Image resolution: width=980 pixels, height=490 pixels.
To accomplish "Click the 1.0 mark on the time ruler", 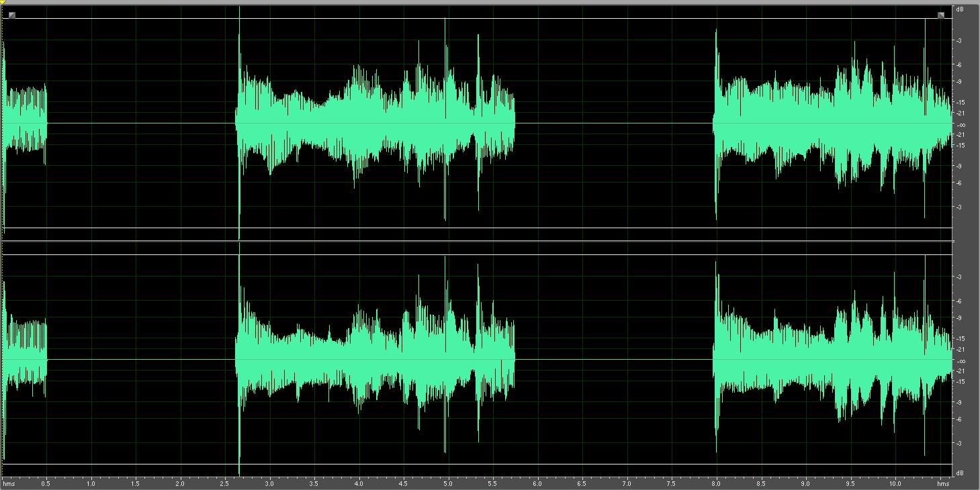I will (x=91, y=483).
